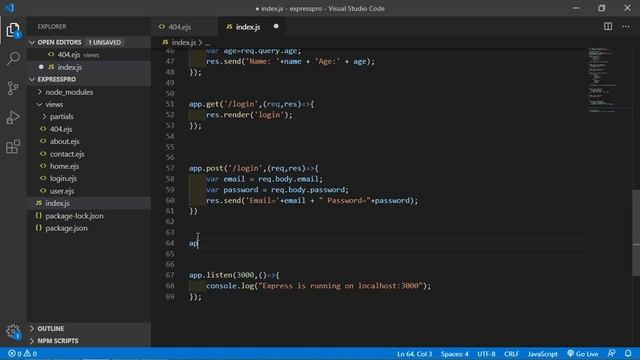Viewport: 640px width, 360px height.
Task: Open 404.ejs in views folder
Action: click(61, 129)
